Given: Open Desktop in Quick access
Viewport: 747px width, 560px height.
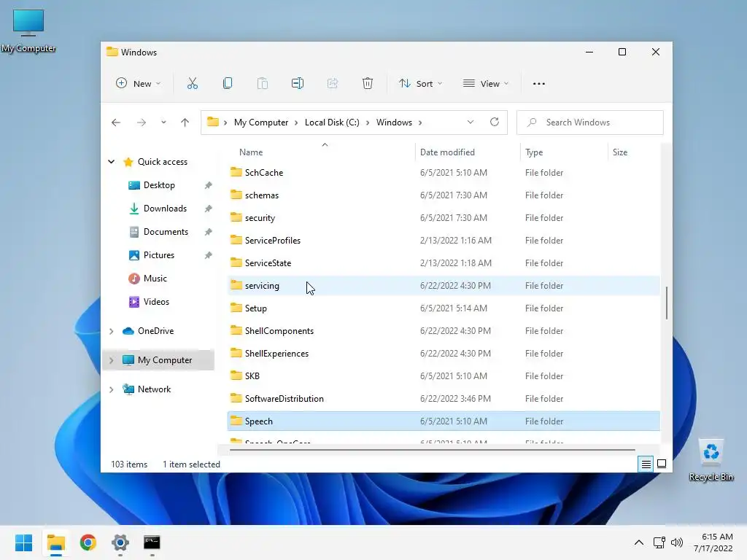Looking at the screenshot, I should pos(159,184).
